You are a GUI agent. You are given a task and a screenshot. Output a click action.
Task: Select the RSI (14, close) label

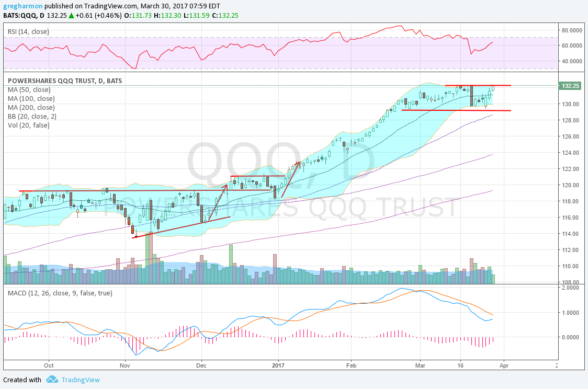point(28,32)
